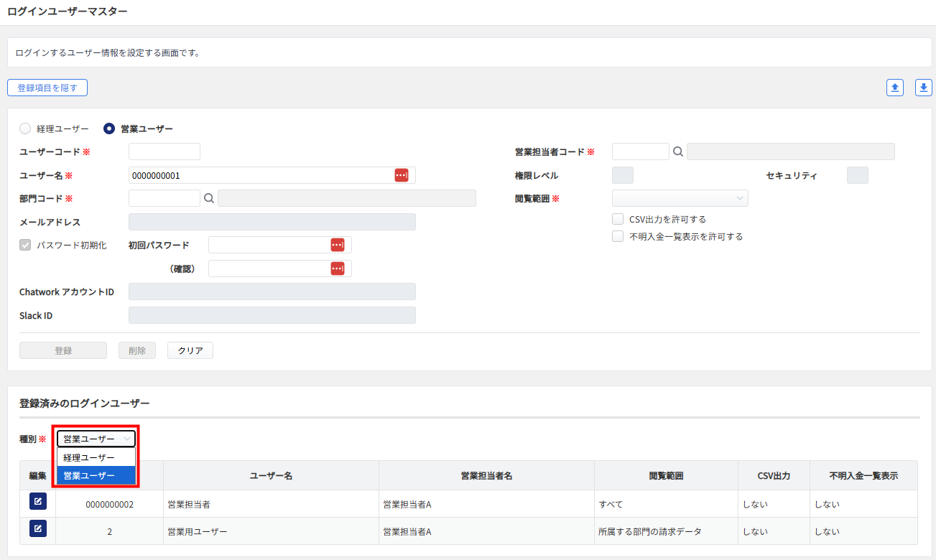This screenshot has height=560, width=936.
Task: Click the download icon button
Action: coord(923,88)
